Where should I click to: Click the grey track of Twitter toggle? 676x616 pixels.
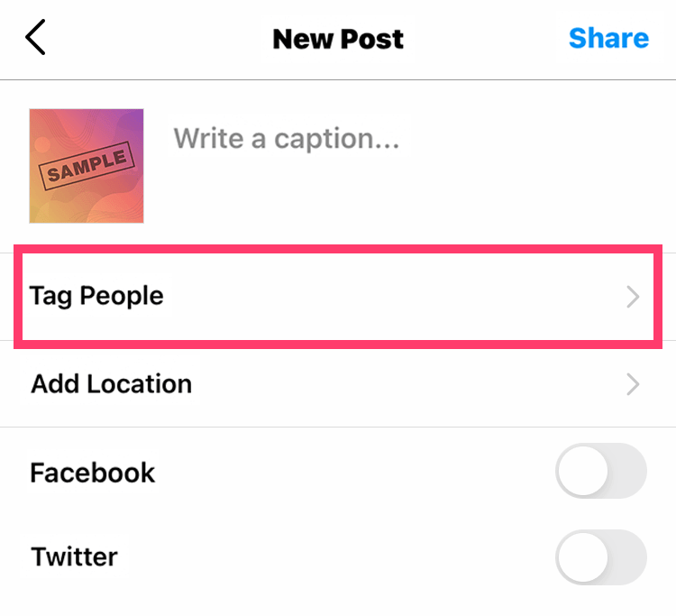point(628,557)
